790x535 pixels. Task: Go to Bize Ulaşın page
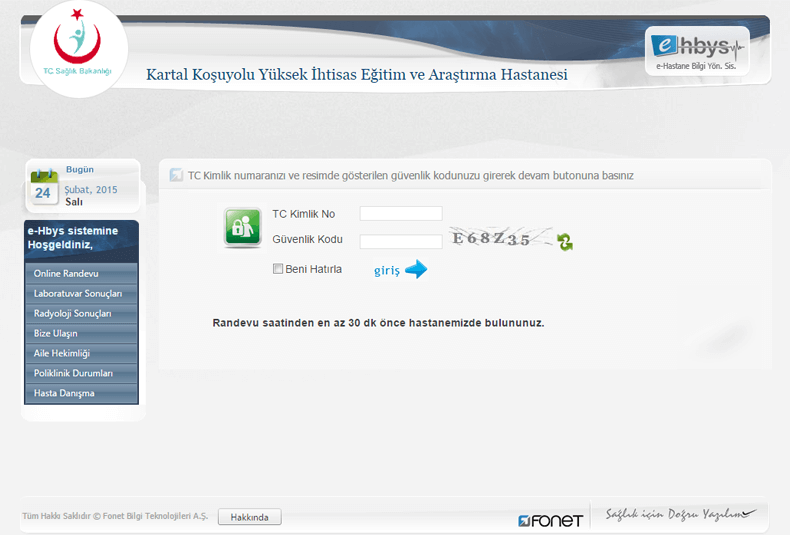tap(81, 333)
